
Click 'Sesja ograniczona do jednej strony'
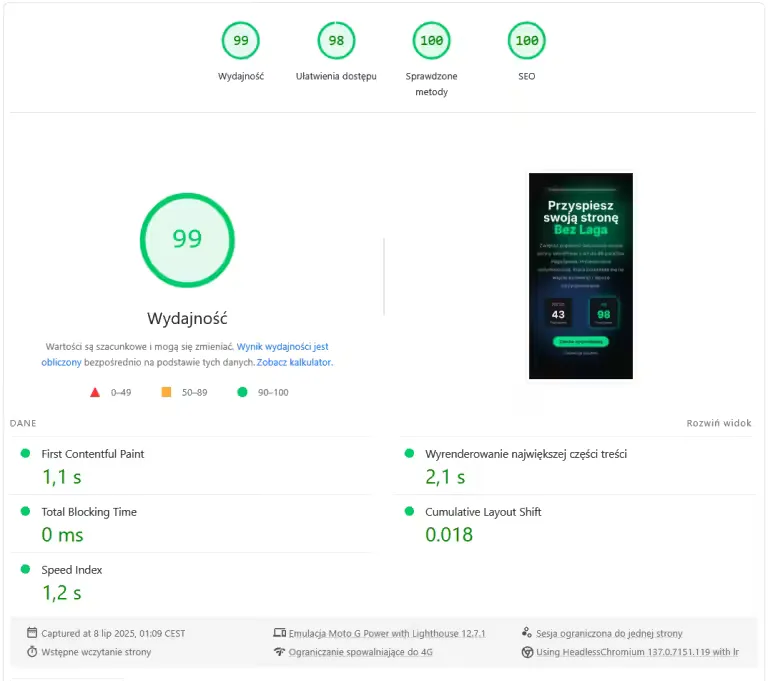(609, 633)
